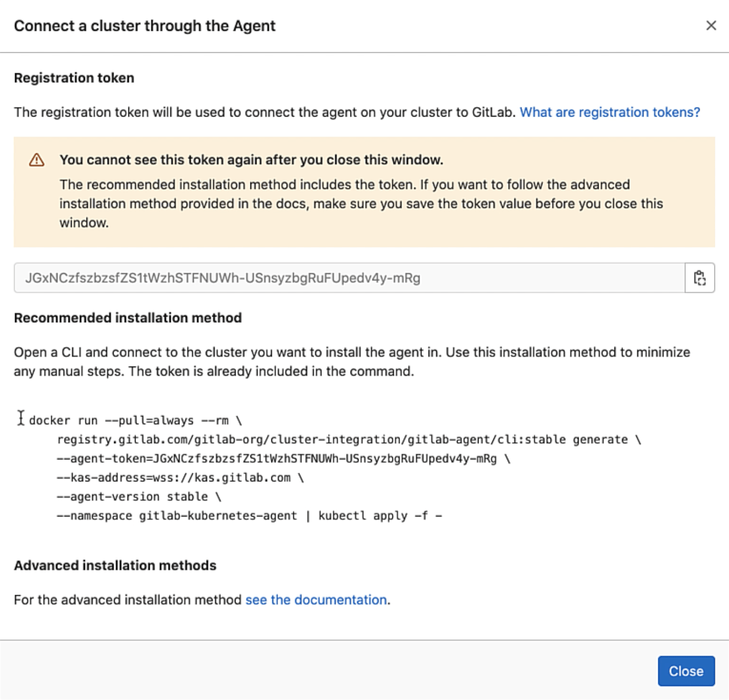The image size is (729, 700).
Task: Select the kas-address line in the command
Action: [x=174, y=477]
